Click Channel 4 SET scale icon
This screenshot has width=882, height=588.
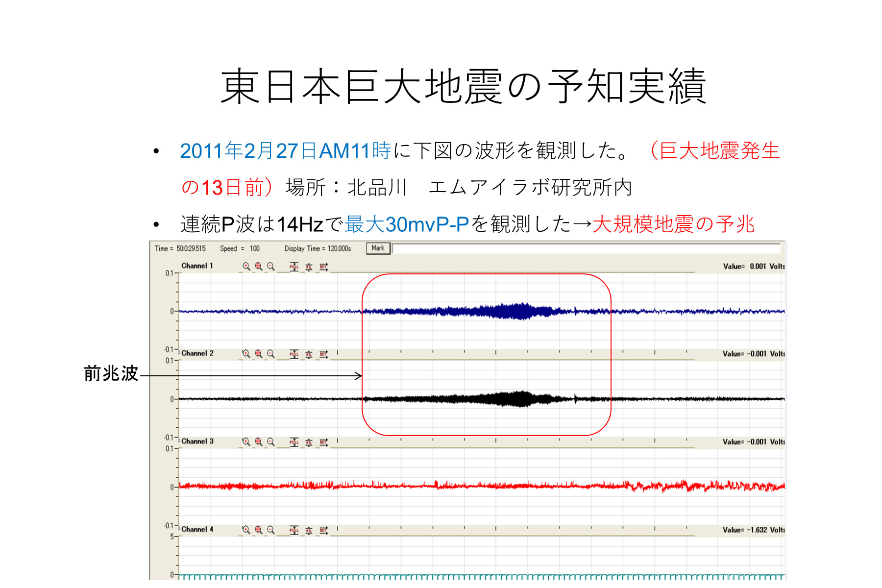(x=323, y=530)
